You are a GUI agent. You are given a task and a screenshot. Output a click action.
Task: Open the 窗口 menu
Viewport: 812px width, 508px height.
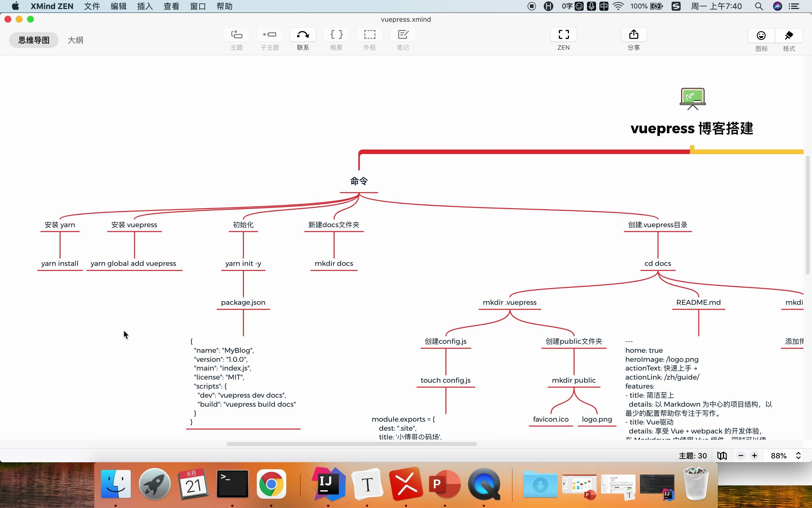198,6
